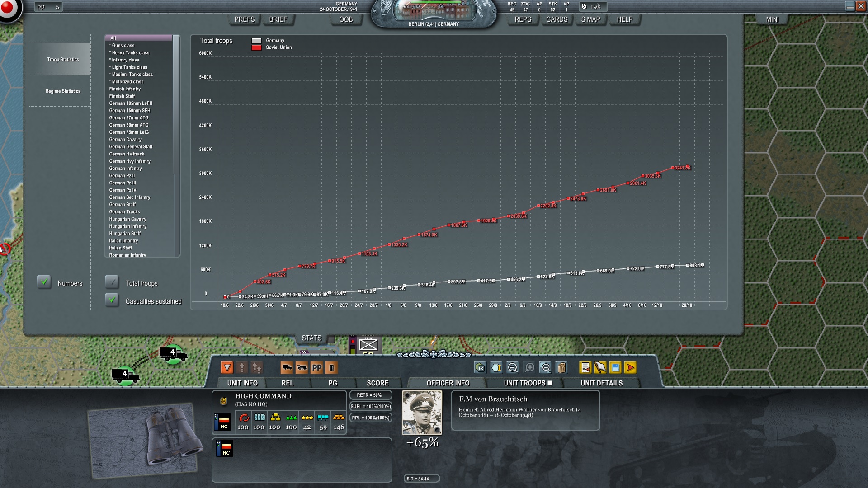Toggle the Numbers checkbox

[x=44, y=282]
